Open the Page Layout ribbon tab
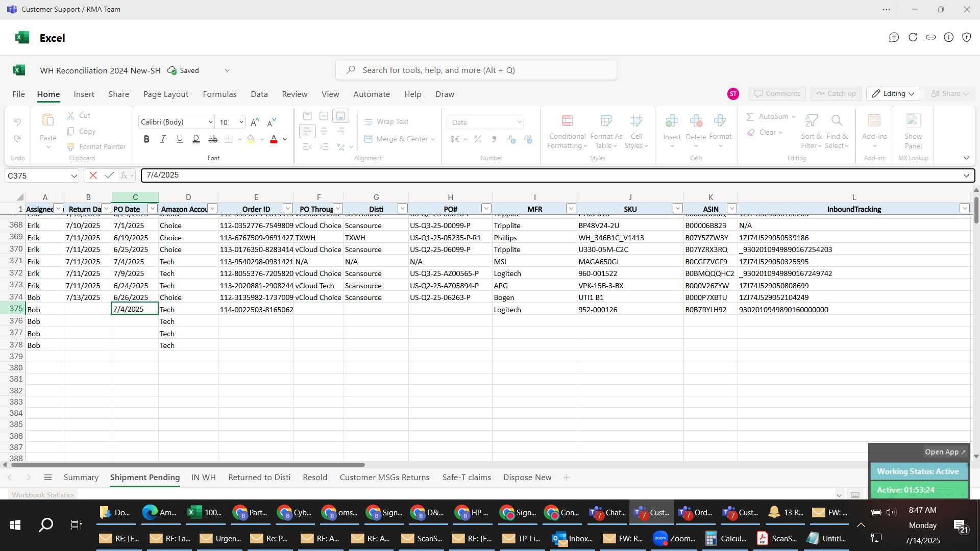 (x=166, y=94)
